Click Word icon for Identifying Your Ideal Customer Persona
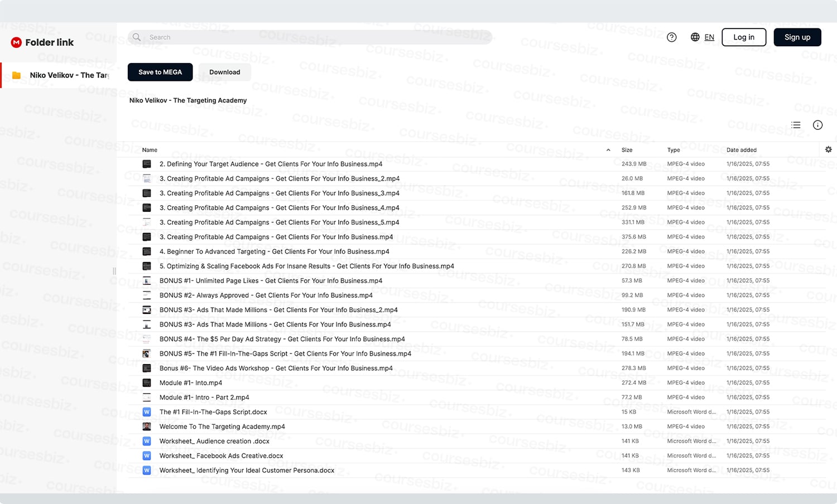Screen dimensions: 837x504 click(x=147, y=470)
